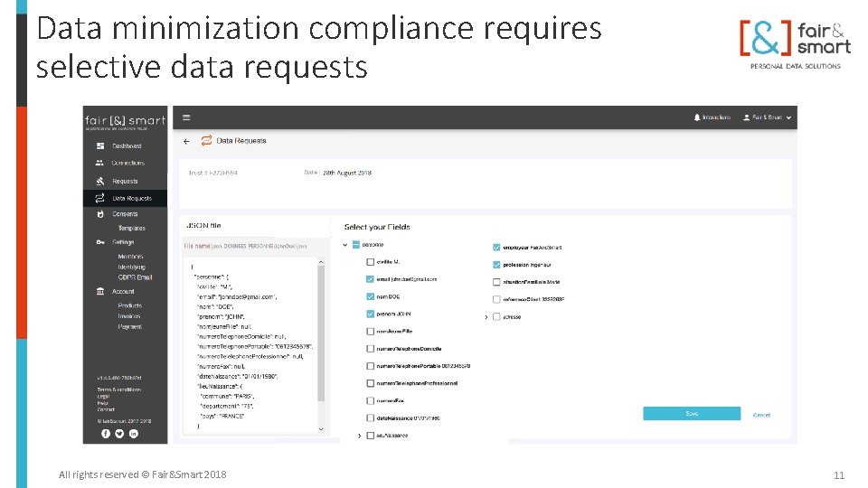Click the Connections people icon
The height and width of the screenshot is (488, 868).
click(99, 163)
